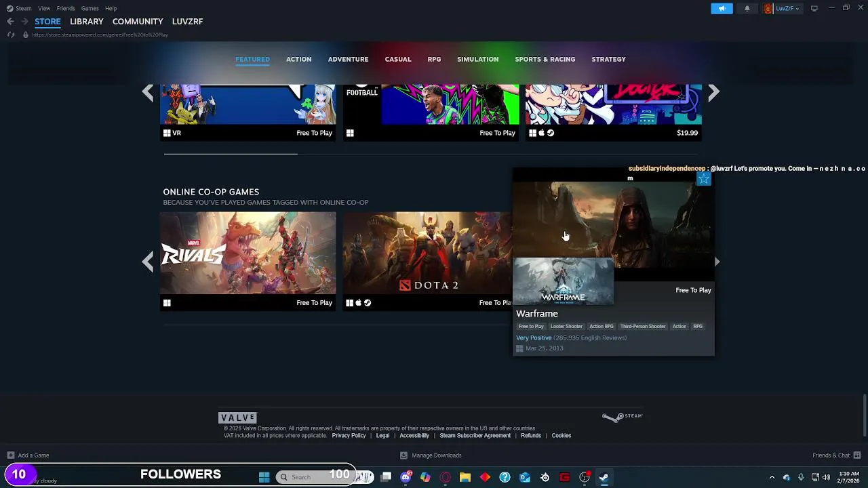Click the store URL address text
The image size is (868, 488).
tap(100, 35)
